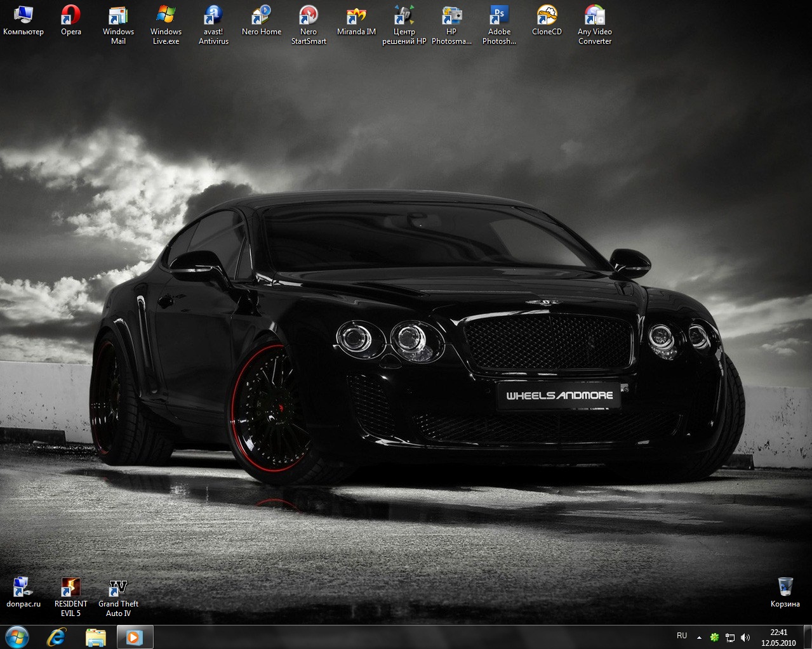
Task: Launch Internet Explorer from the taskbar
Action: (x=57, y=637)
